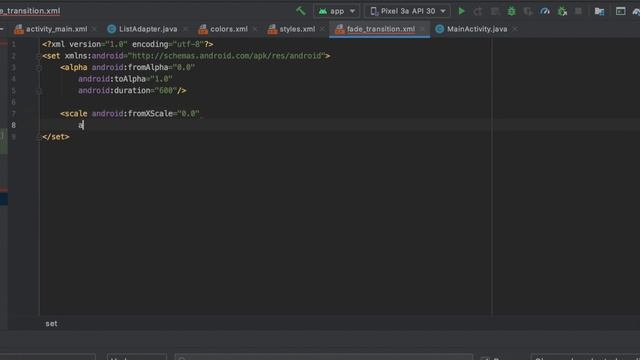This screenshot has width=640, height=360.
Task: Open the app run configuration dropdown
Action: tap(336, 11)
